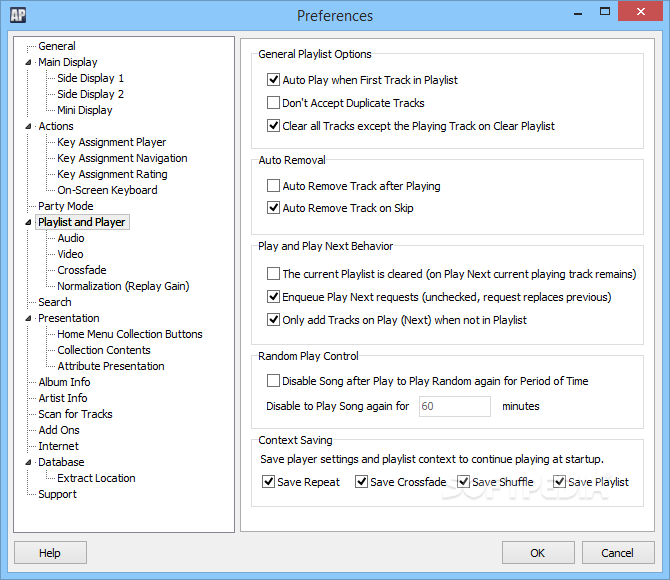Viewport: 670px width, 580px height.
Task: Select Attribute Presentation
Action: click(x=111, y=366)
